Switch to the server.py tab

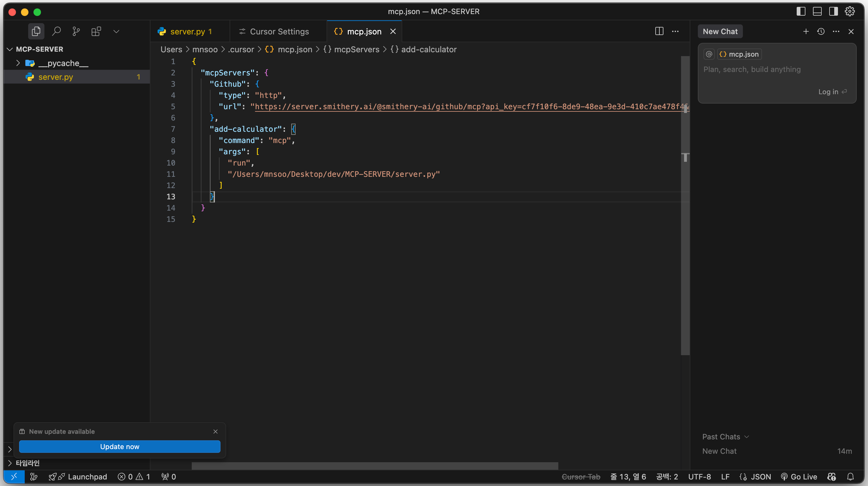click(187, 31)
